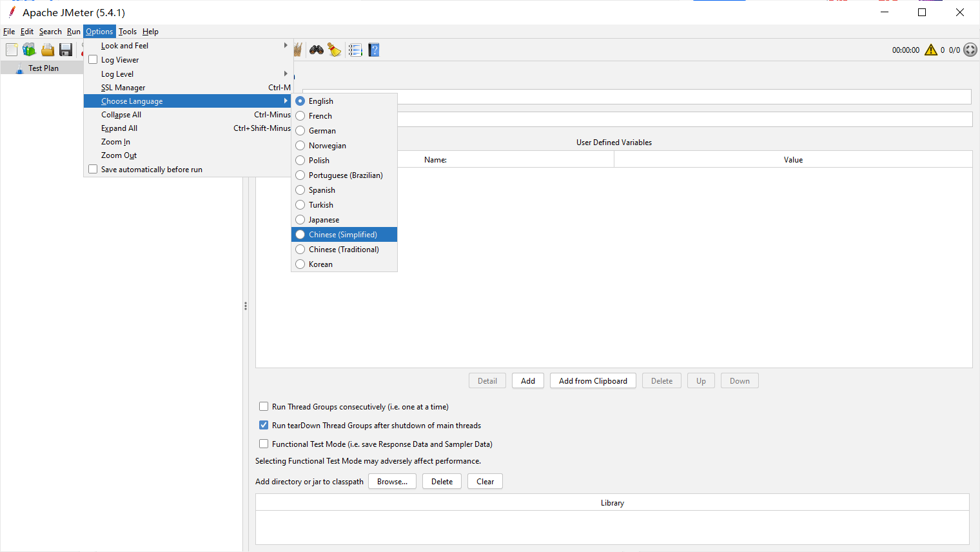Open the Function Helper list icon
Viewport: 980px width, 552px height.
point(355,50)
